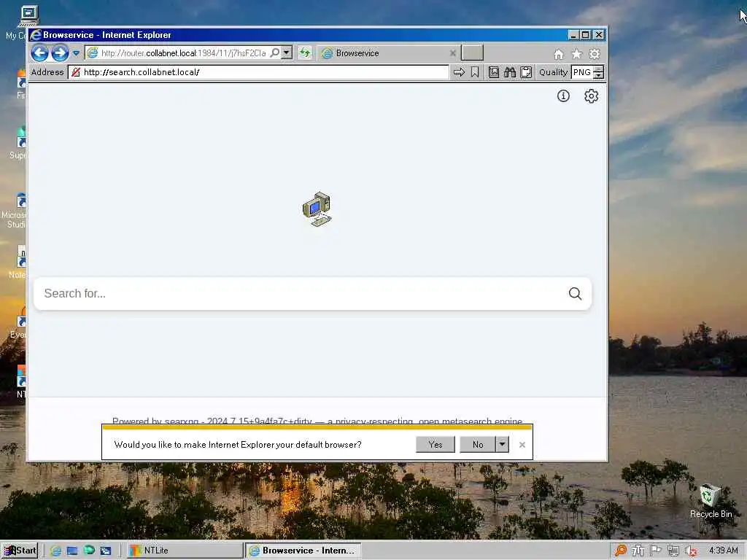Click the Quality PNG value field
The width and height of the screenshot is (747, 560).
(x=582, y=72)
